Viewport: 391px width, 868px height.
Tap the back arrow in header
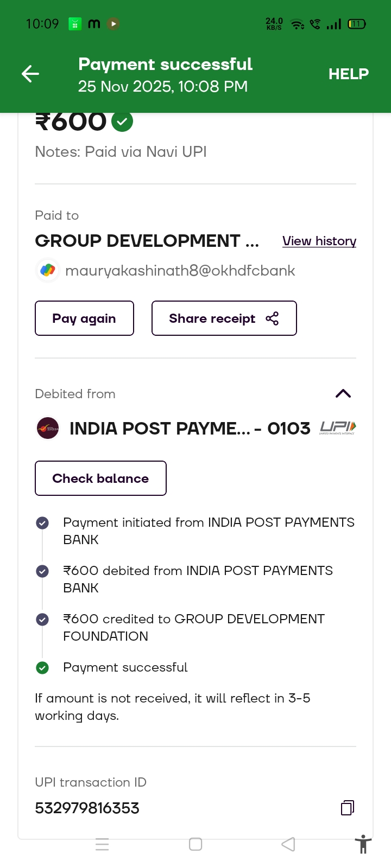click(30, 74)
